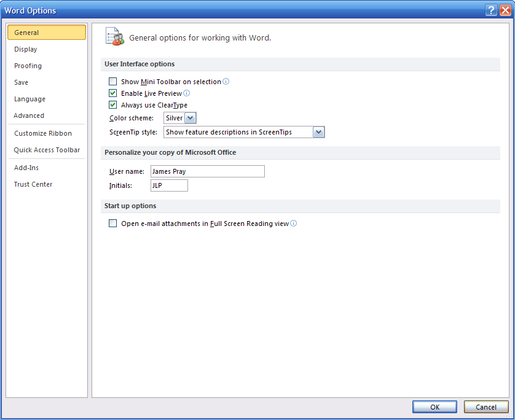Open the Language settings category
This screenshot has width=515, height=420.
[47, 99]
